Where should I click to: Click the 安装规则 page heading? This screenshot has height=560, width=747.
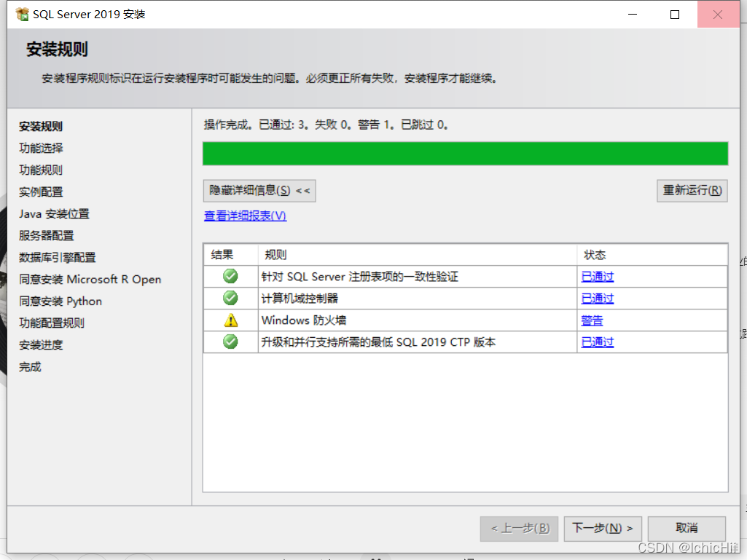point(57,49)
